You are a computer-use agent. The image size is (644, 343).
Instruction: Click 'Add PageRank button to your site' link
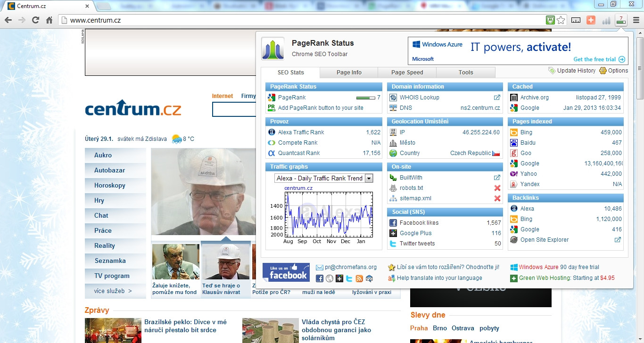[x=321, y=108]
